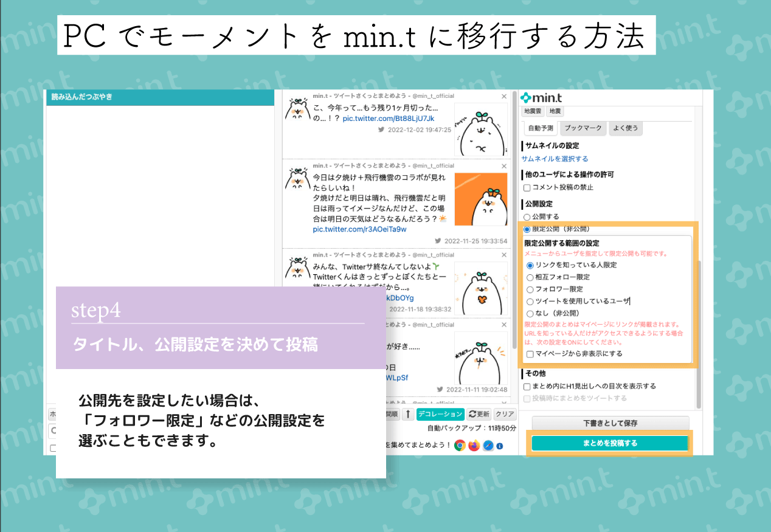
Task: Click the timestamp 2022-11-11 19:02:48
Action: pyautogui.click(x=478, y=390)
